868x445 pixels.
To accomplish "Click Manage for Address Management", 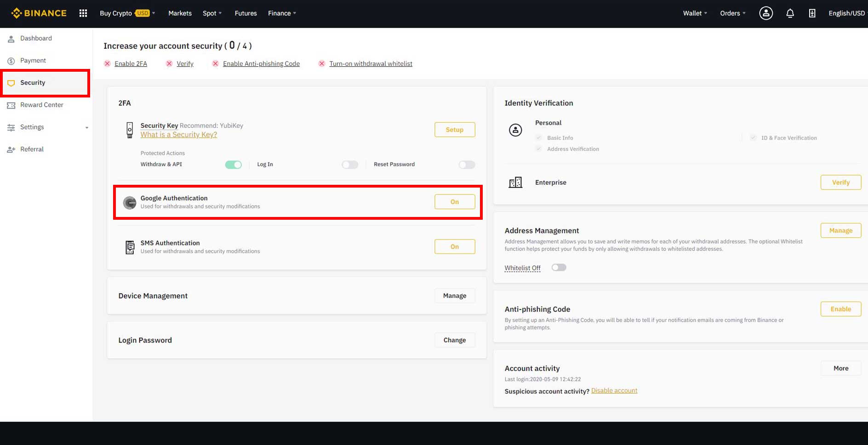I will (x=841, y=230).
